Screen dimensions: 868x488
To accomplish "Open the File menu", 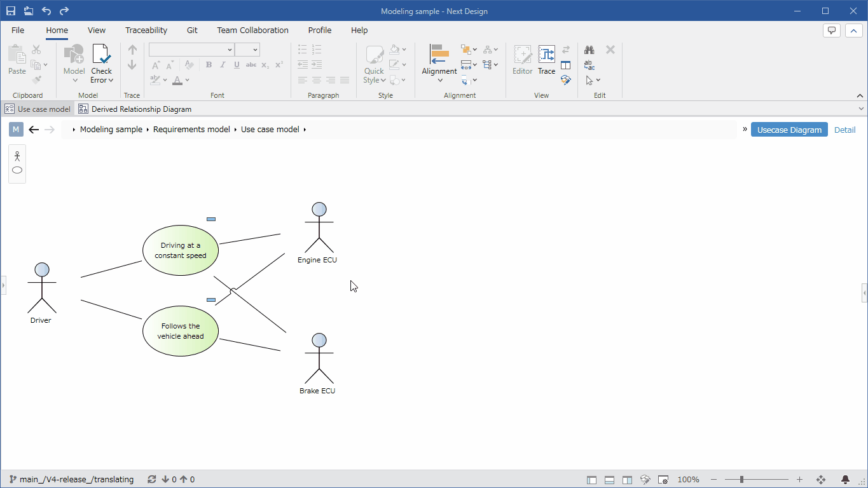I will click(18, 30).
